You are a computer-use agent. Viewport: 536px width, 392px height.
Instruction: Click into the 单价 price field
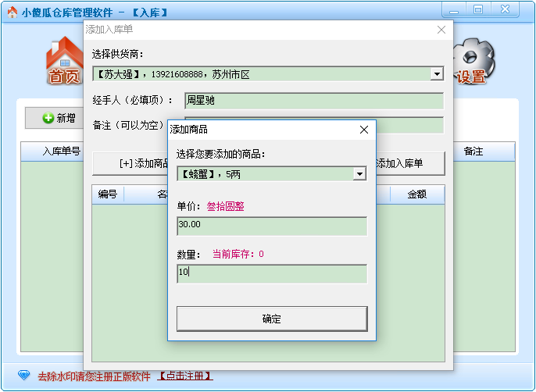coord(271,225)
